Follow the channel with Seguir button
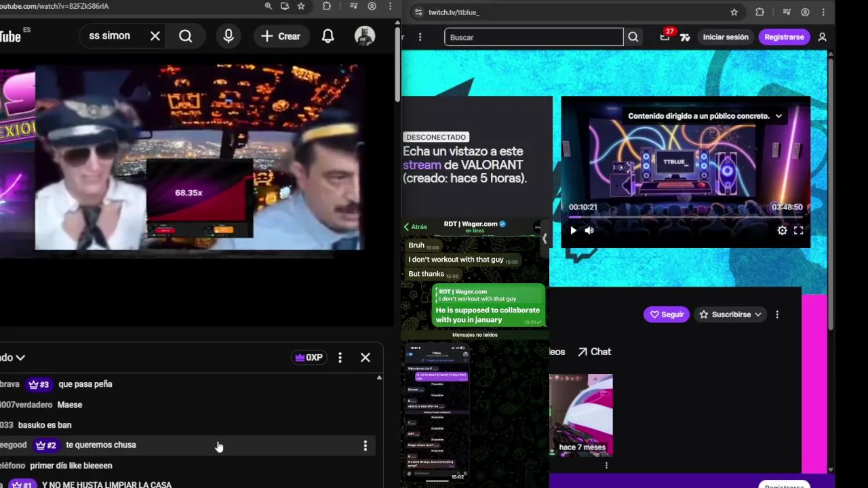The width and height of the screenshot is (868, 488). click(x=667, y=314)
